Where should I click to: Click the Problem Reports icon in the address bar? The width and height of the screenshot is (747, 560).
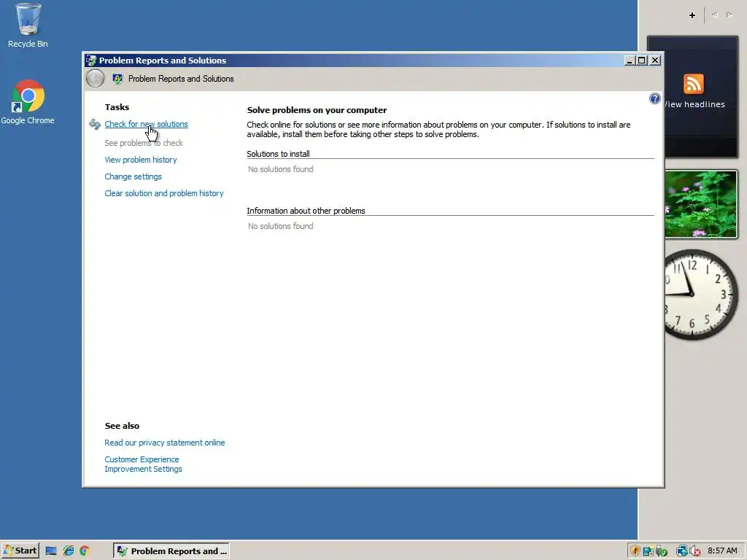117,79
